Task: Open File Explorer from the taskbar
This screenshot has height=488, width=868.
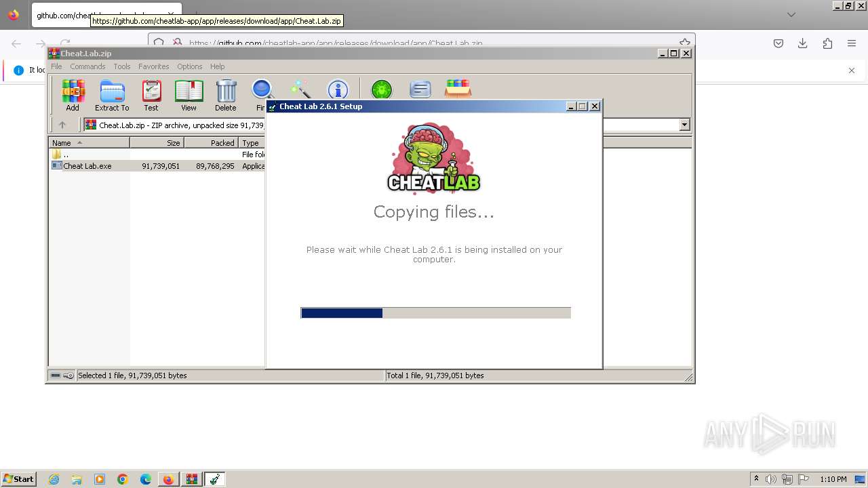Action: point(77,479)
